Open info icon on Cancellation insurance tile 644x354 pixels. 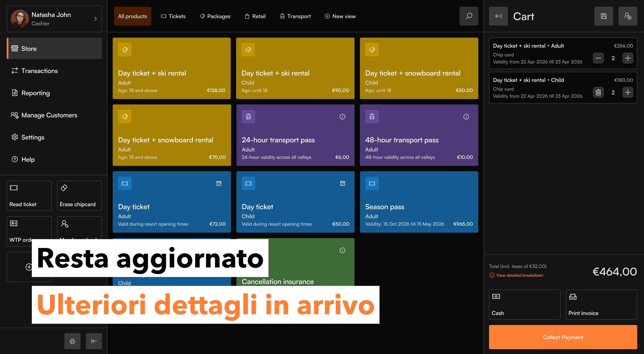[x=342, y=250]
